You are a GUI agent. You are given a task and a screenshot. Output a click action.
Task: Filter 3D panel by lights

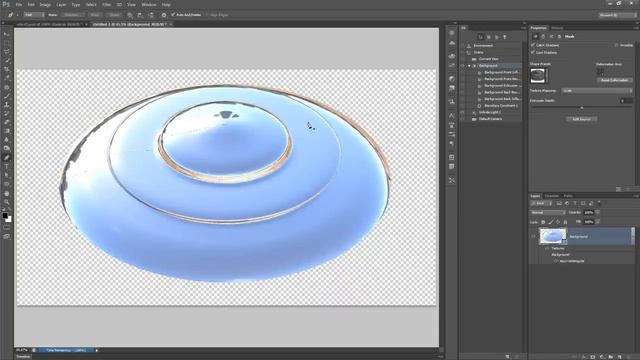[x=505, y=37]
